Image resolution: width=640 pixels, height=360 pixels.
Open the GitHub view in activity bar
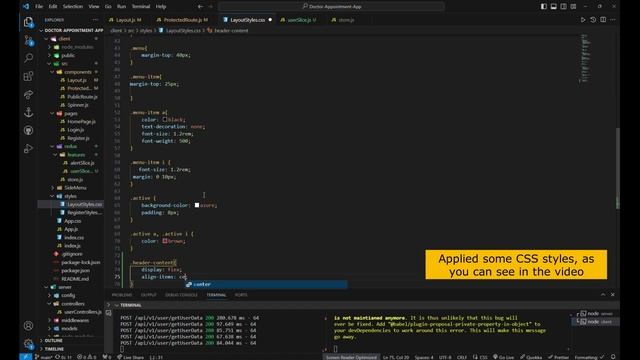tap(29, 130)
